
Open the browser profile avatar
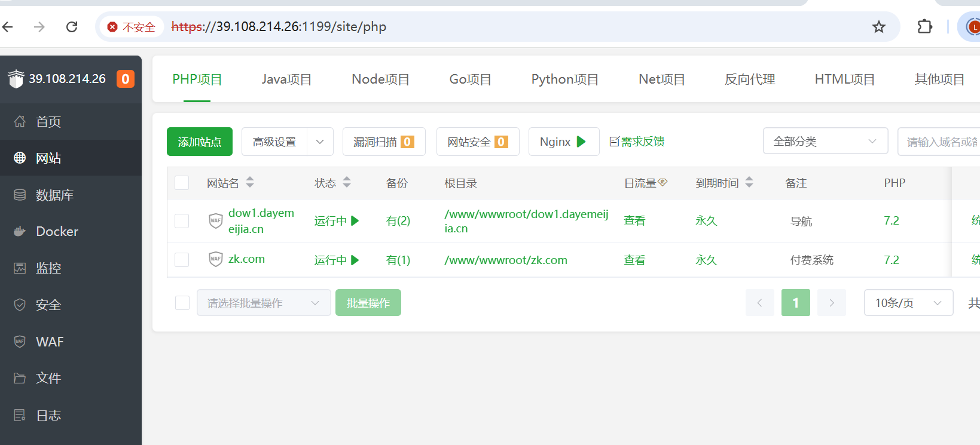(973, 27)
